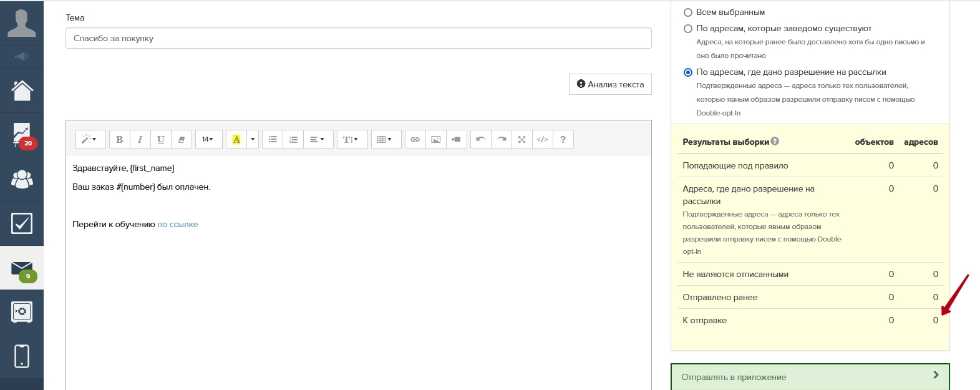Select the 'Всем выбранным' radio option

(688, 12)
